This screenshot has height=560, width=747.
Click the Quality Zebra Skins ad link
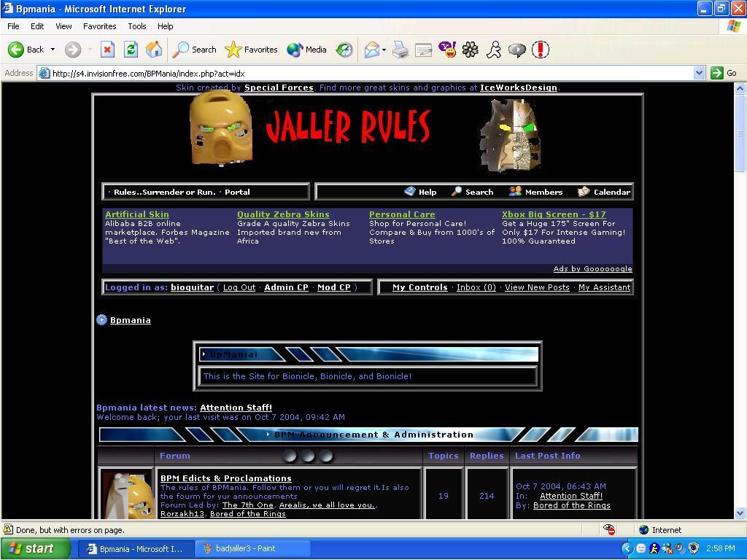[x=283, y=214]
